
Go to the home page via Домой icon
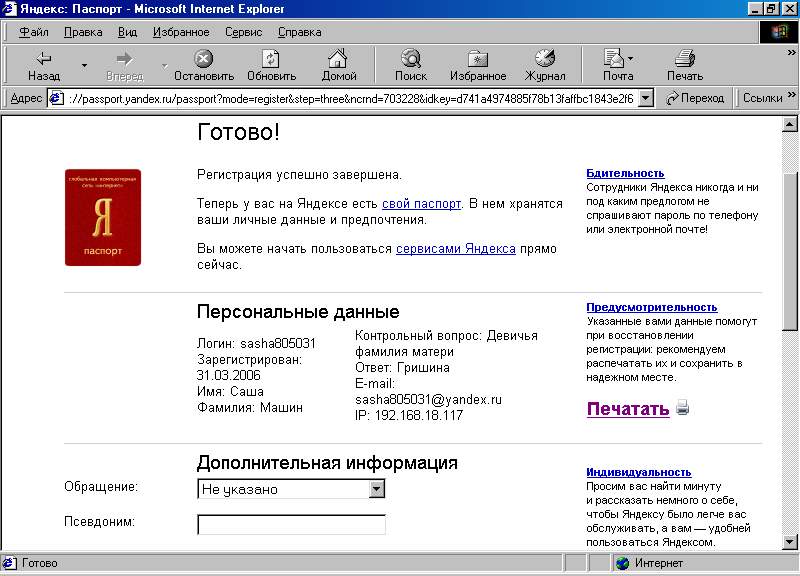tap(338, 65)
